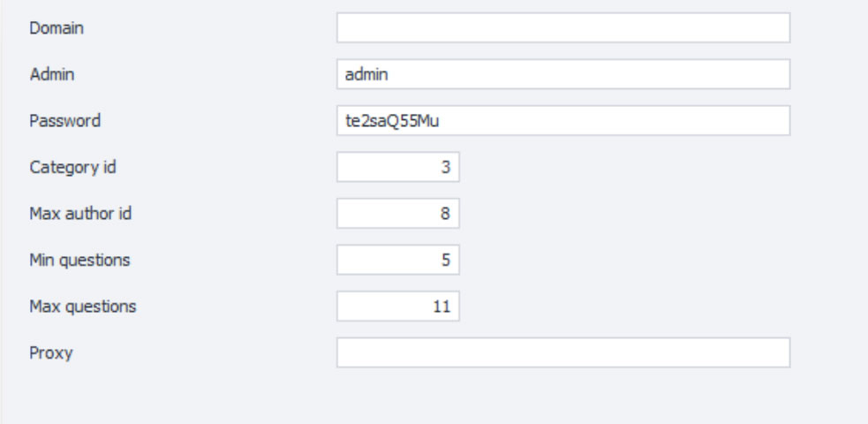
Task: Click the value 8 in Max author id
Action: coord(446,214)
